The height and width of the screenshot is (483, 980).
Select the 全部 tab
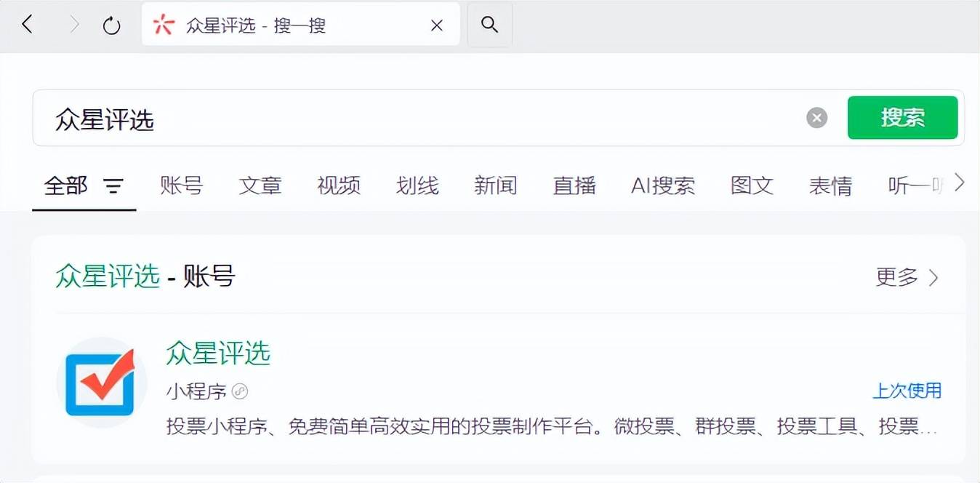[x=65, y=186]
